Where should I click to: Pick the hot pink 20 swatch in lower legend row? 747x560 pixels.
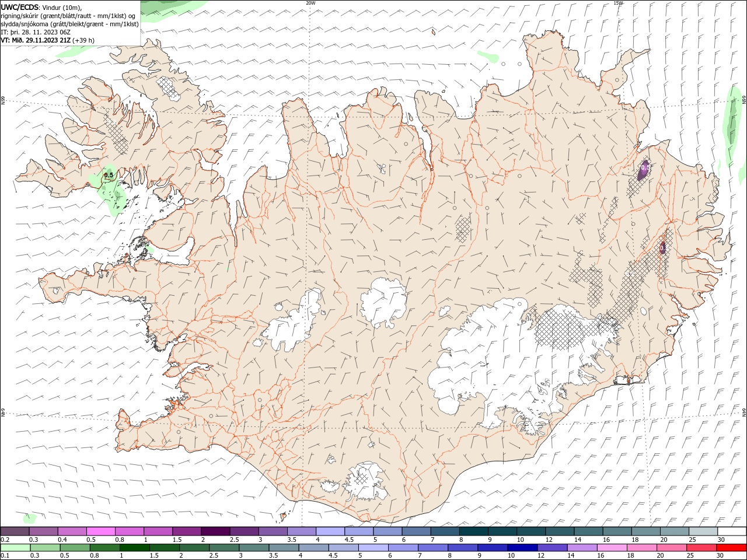pyautogui.click(x=671, y=548)
